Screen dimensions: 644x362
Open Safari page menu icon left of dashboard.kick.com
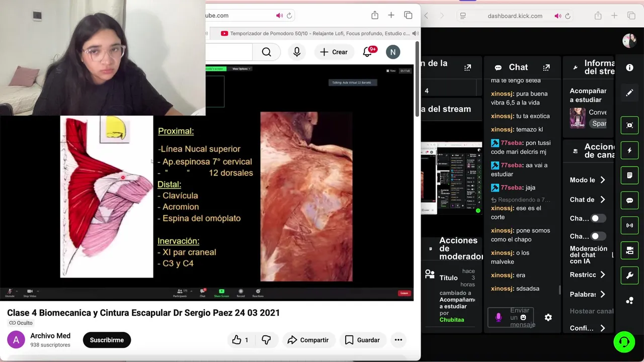tap(463, 16)
